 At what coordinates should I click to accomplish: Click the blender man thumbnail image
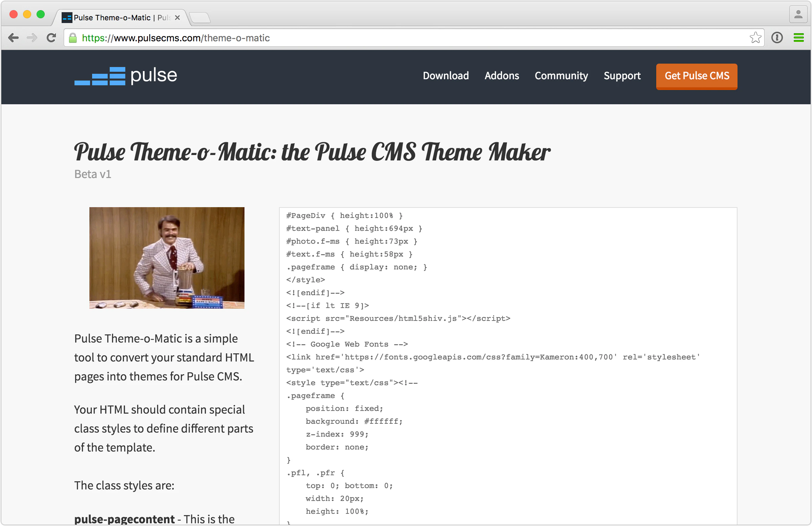click(x=167, y=258)
